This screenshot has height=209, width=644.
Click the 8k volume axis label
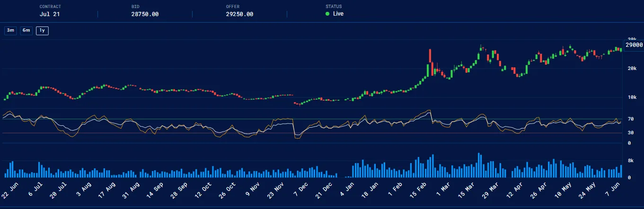point(630,161)
